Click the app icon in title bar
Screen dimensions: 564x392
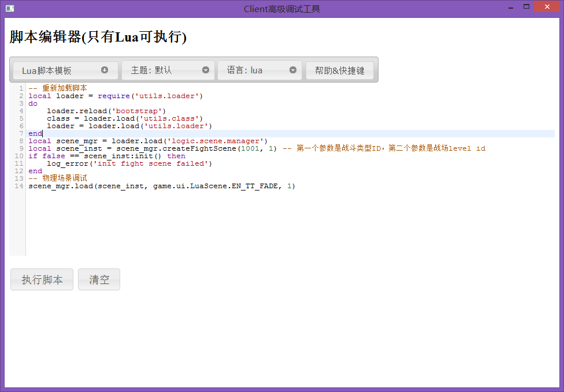[x=9, y=8]
